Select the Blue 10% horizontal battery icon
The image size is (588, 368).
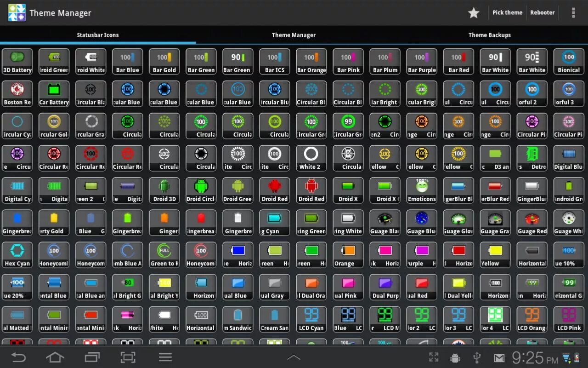click(569, 255)
